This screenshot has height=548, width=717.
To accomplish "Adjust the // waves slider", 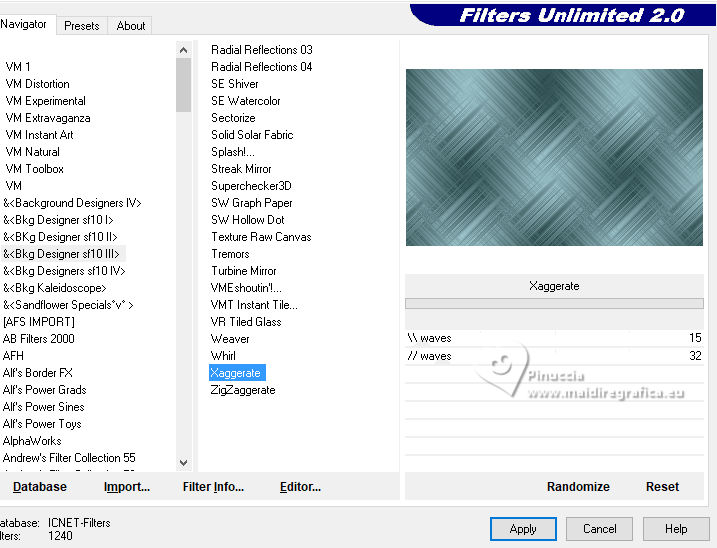I will pos(554,356).
